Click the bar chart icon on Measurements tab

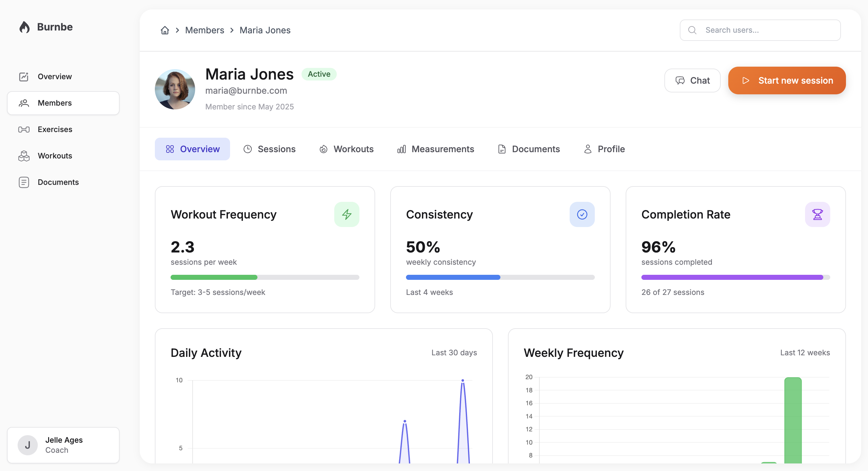point(401,149)
